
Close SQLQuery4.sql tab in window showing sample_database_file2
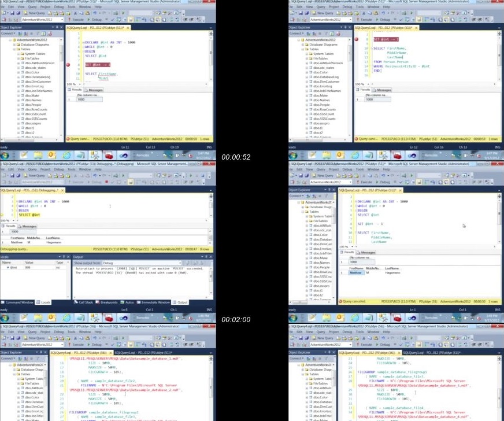(110, 353)
